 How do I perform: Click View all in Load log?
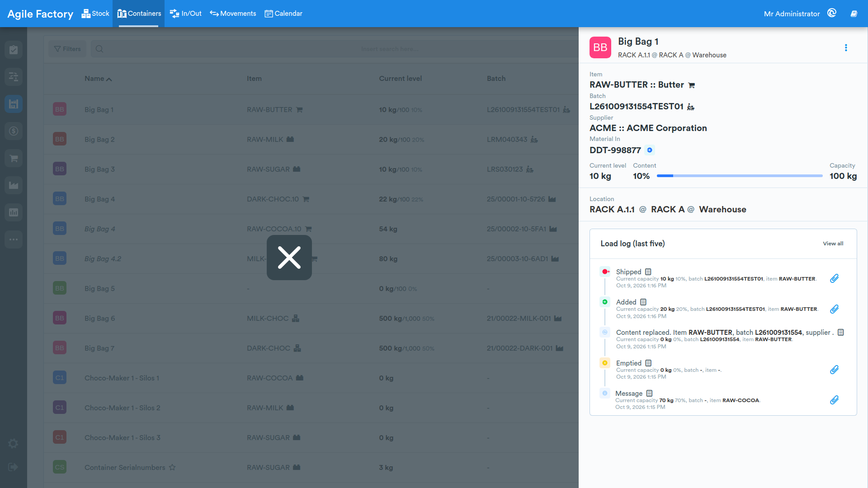(833, 244)
